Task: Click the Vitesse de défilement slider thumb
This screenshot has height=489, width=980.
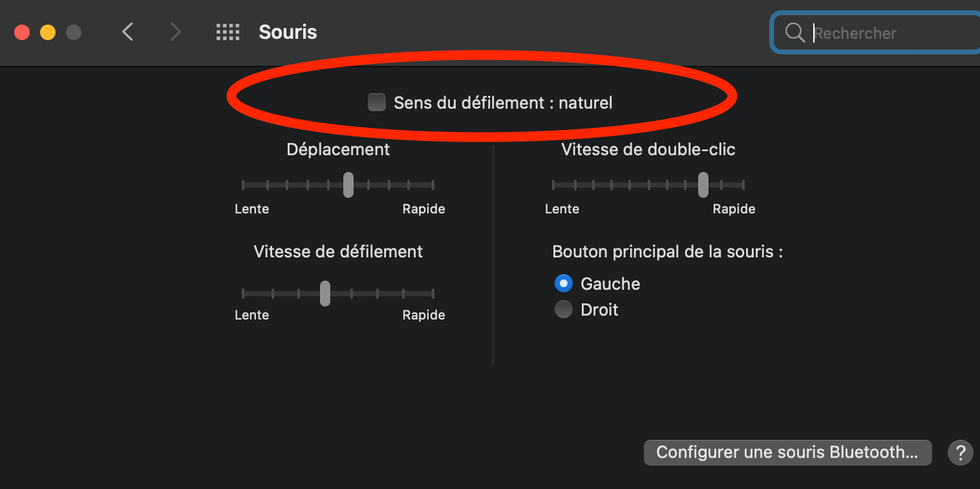Action: (x=325, y=294)
